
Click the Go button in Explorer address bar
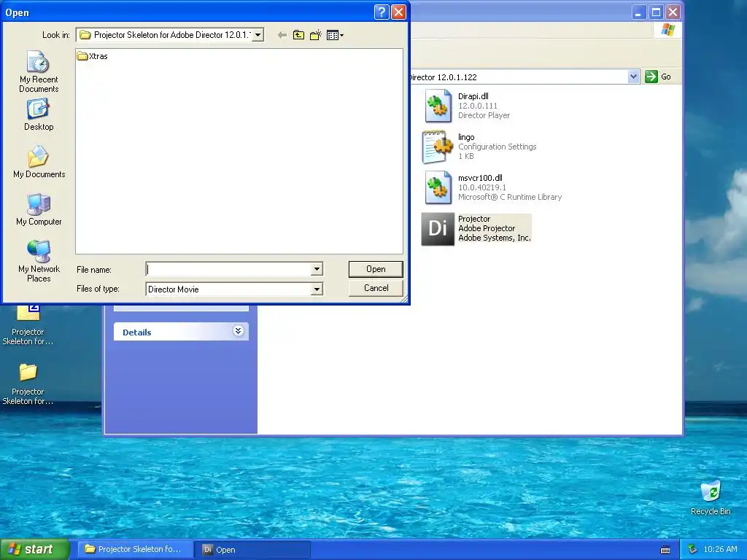[x=658, y=77]
